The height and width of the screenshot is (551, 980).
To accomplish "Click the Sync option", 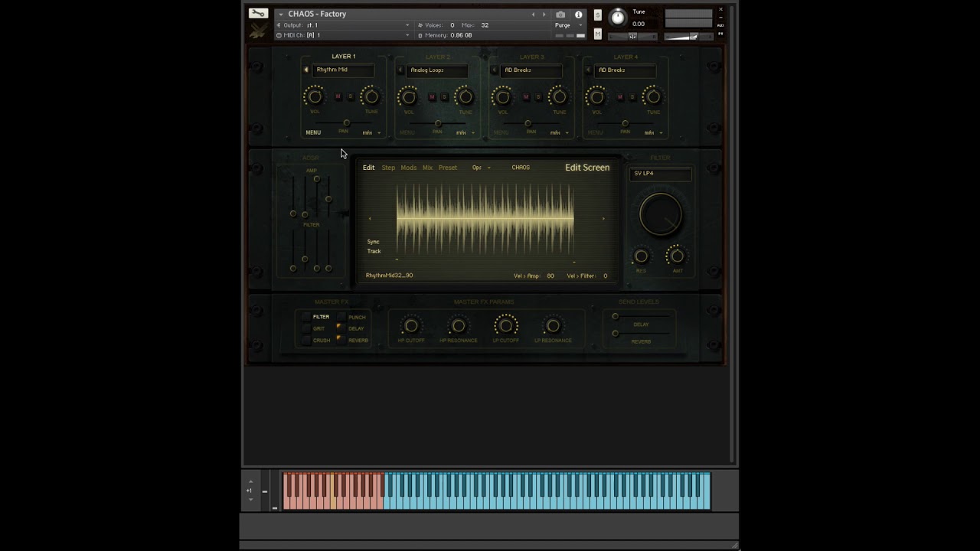I will (x=373, y=242).
